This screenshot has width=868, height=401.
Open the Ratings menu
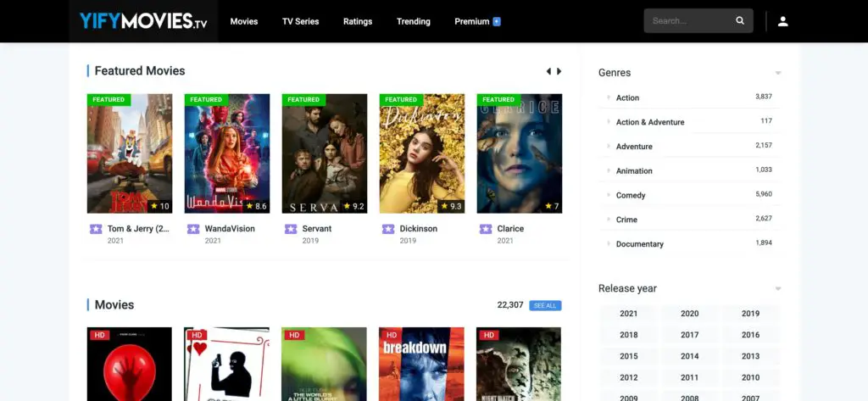(x=358, y=21)
